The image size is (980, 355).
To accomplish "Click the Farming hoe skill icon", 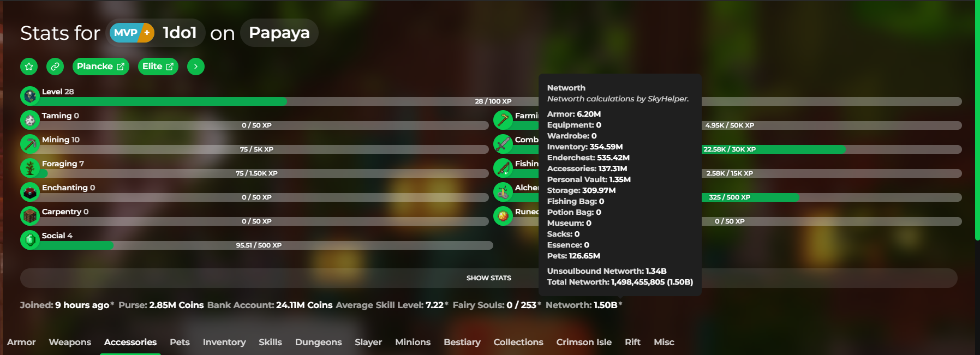I will (x=503, y=120).
